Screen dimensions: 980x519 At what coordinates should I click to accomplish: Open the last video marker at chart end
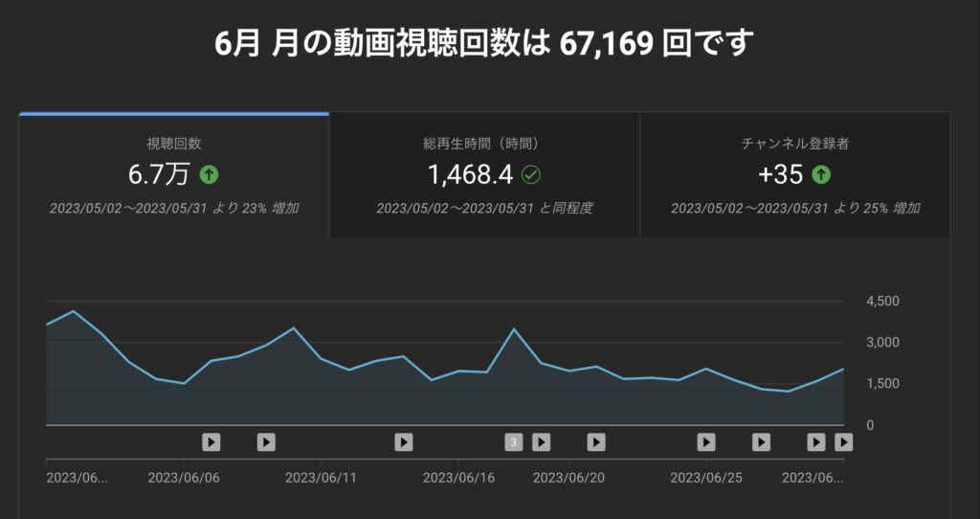[843, 441]
